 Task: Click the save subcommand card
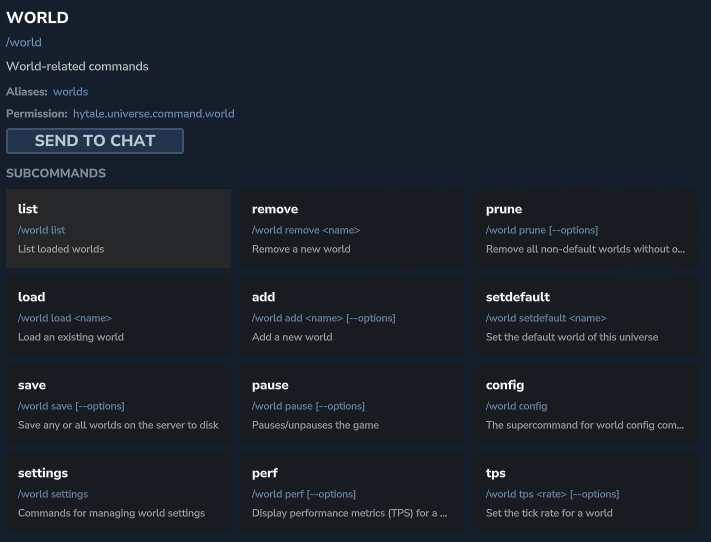tap(118, 405)
